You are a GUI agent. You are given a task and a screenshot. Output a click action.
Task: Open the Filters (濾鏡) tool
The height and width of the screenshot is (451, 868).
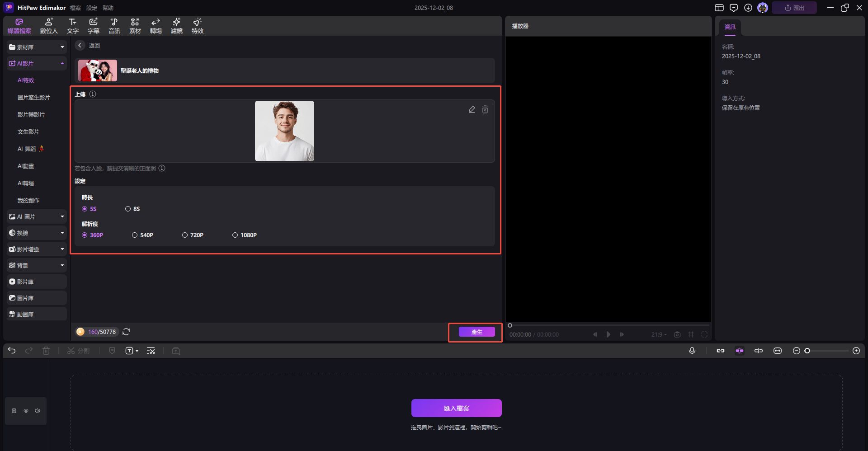(x=176, y=26)
